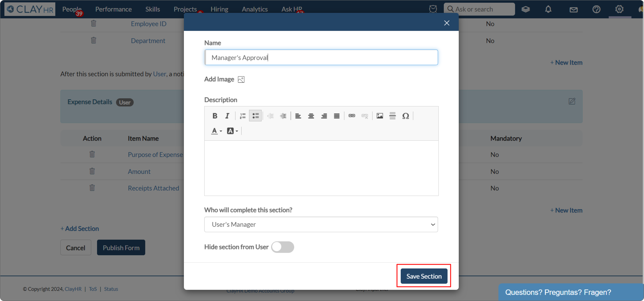Viewport: 644px width, 301px height.
Task: Open the settings gear in top bar
Action: coord(619,9)
